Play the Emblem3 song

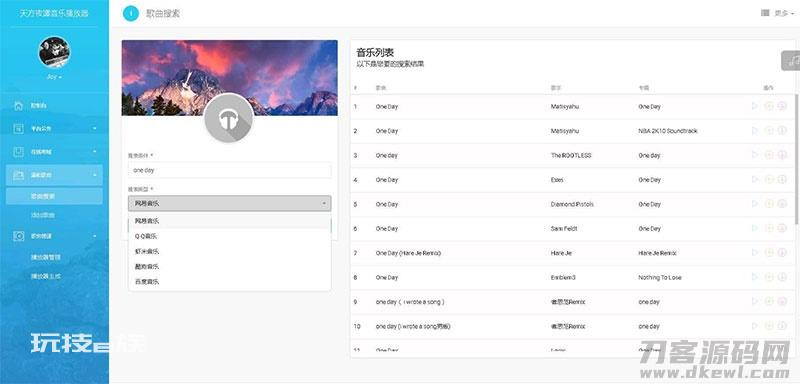(x=755, y=277)
